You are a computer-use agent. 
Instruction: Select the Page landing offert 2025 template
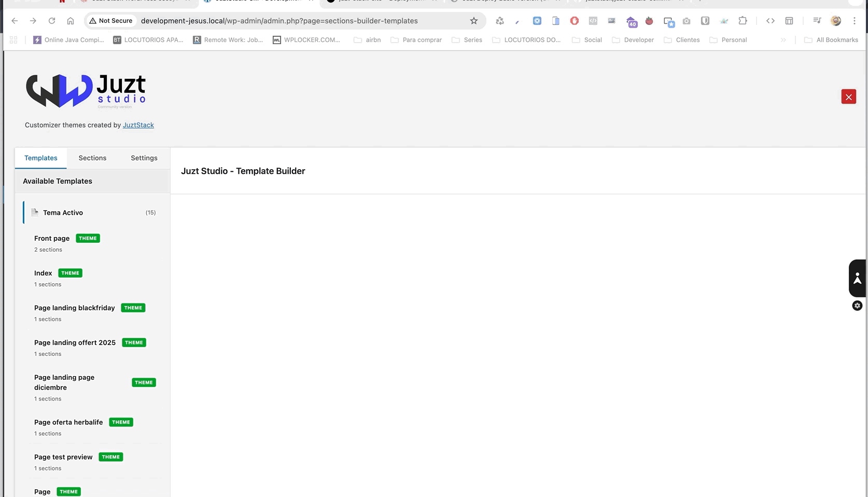(x=93, y=348)
